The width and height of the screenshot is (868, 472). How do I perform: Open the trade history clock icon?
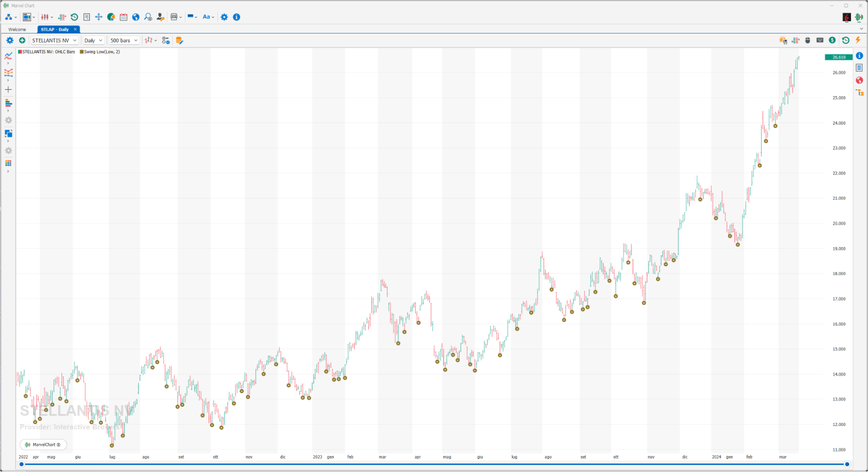click(x=74, y=17)
